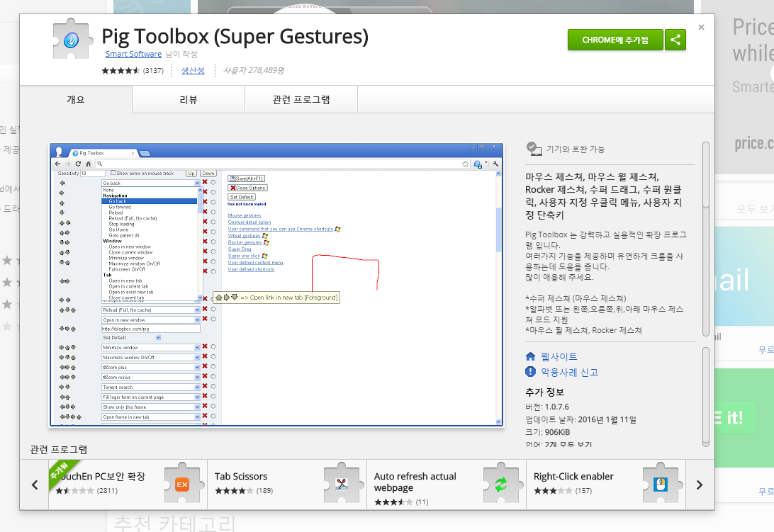774x532 pixels.
Task: Click the TouchEn PC보안 확장 EX icon
Action: (183, 484)
